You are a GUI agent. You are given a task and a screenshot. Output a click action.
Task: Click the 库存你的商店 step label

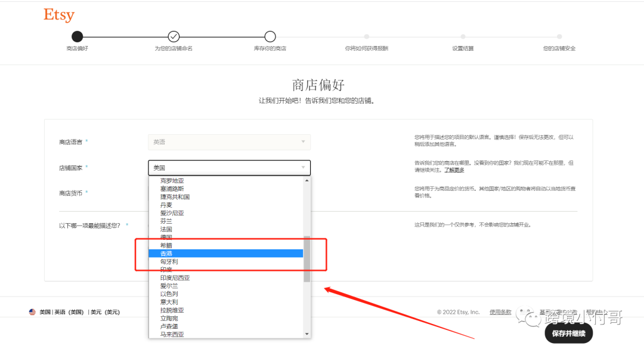point(270,48)
